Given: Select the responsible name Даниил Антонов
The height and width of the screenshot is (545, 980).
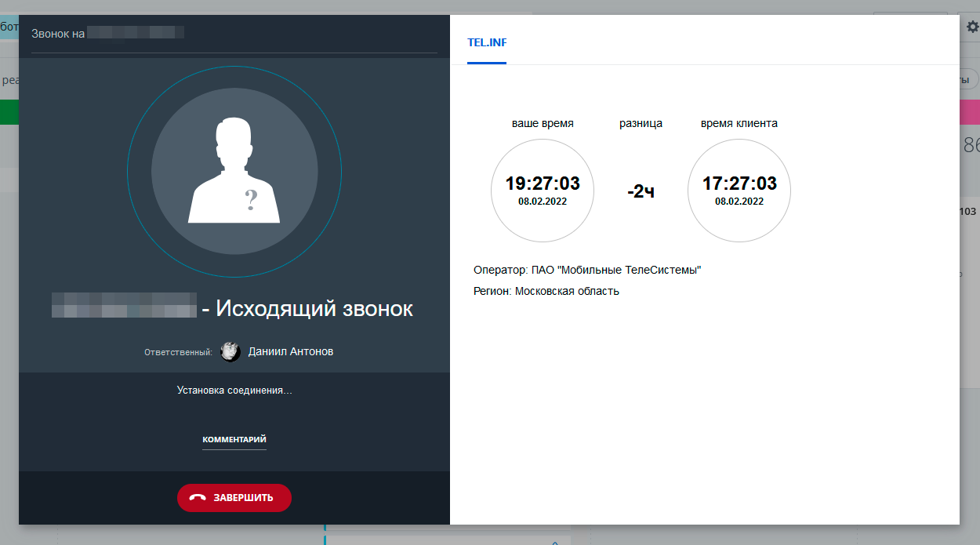Looking at the screenshot, I should coord(291,352).
